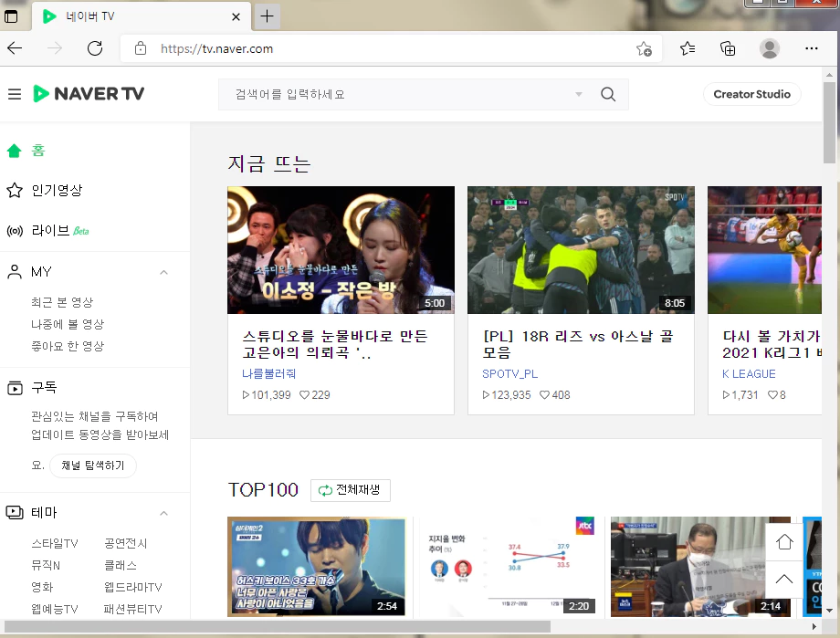Click the horizontal scrollbar thumb
Screen dimensions: 840x638
point(277,626)
